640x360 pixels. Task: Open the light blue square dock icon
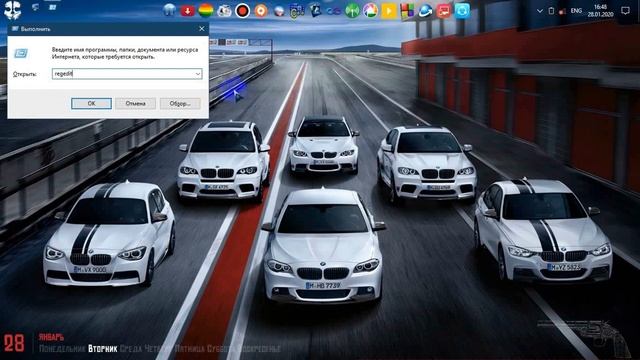pos(462,11)
